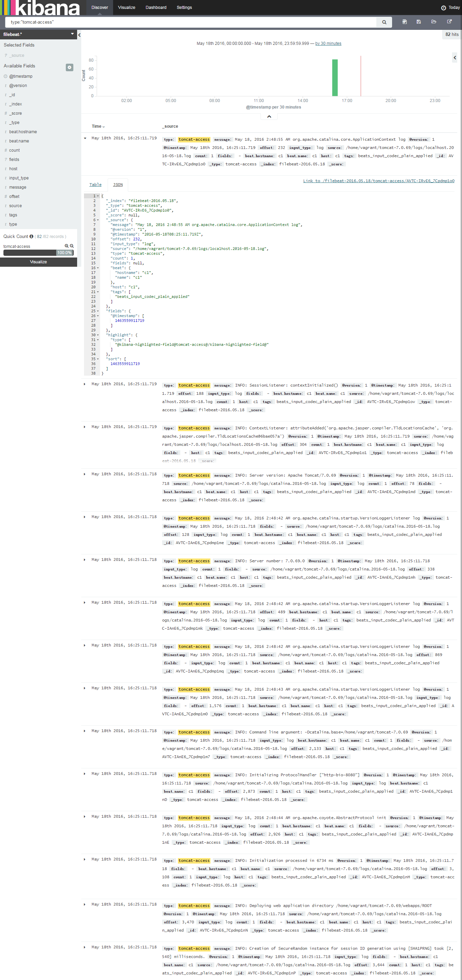The width and height of the screenshot is (462, 980).
Task: Select the @version field in sidebar
Action: click(18, 86)
